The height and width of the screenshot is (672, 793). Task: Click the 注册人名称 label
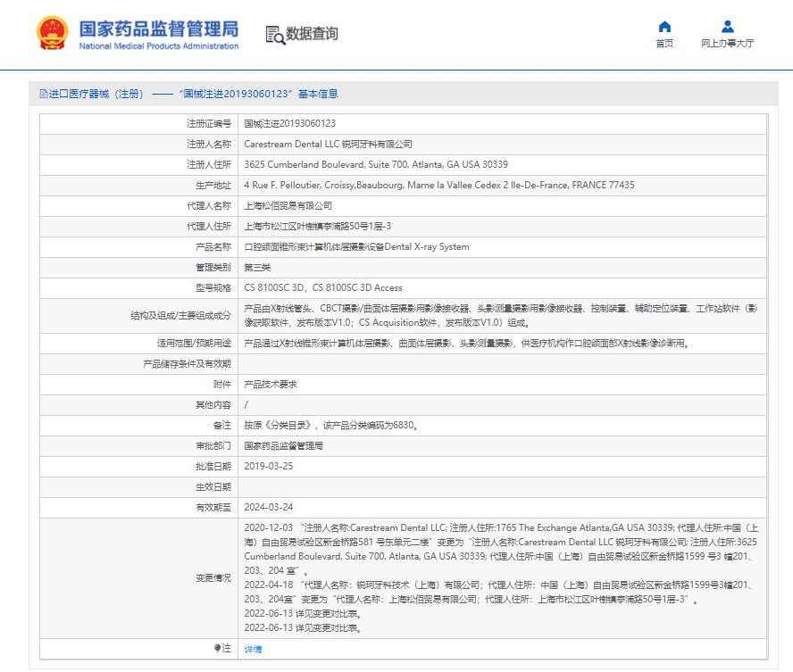[209, 145]
